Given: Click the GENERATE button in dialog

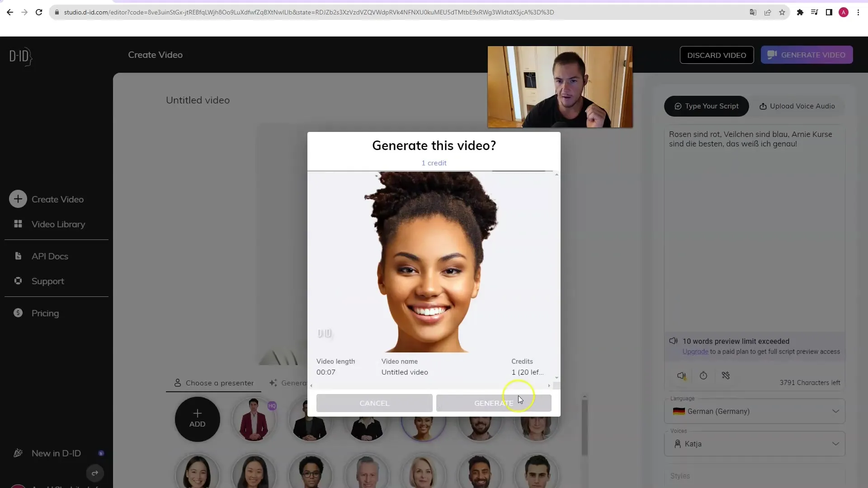Looking at the screenshot, I should click(494, 403).
